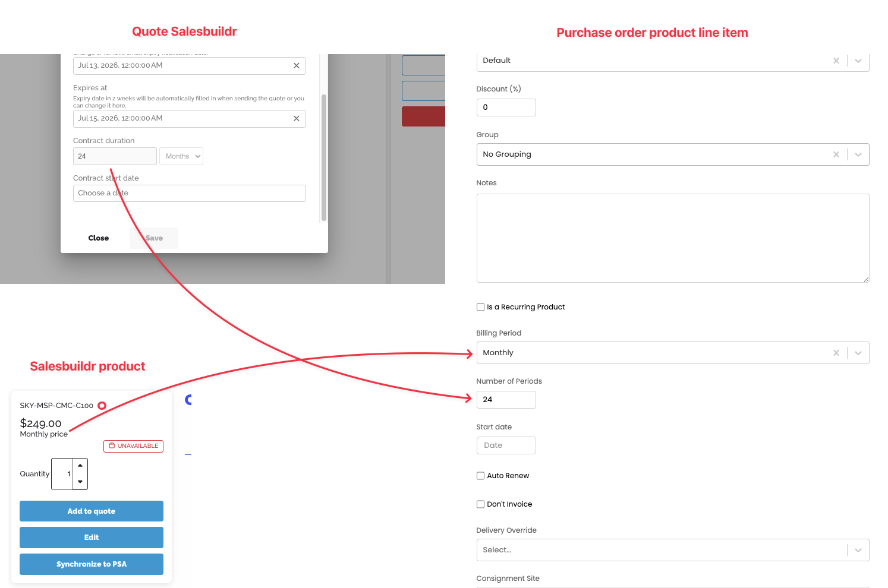
Task: Click the Contract start date field
Action: click(x=189, y=193)
